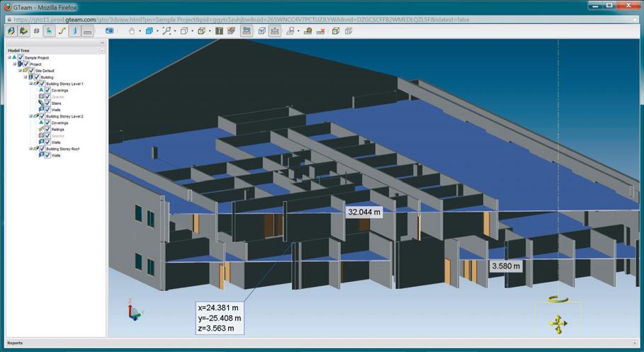Click the 3.580 m measurement label
Image resolution: width=644 pixels, height=352 pixels.
point(506,266)
